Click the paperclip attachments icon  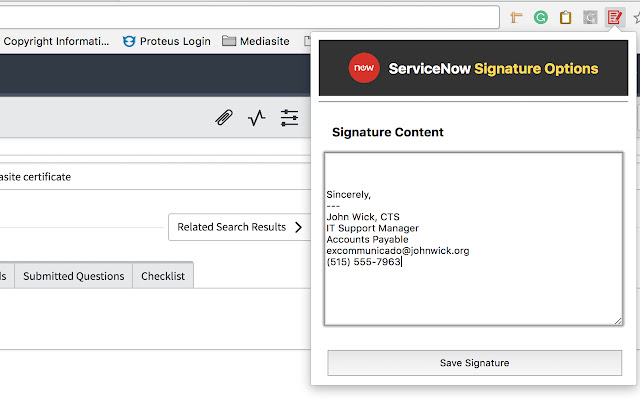224,118
